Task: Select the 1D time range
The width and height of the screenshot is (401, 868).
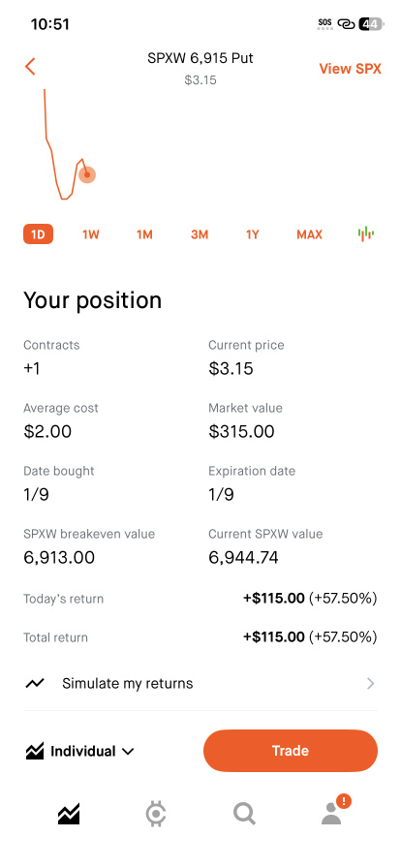Action: tap(38, 234)
